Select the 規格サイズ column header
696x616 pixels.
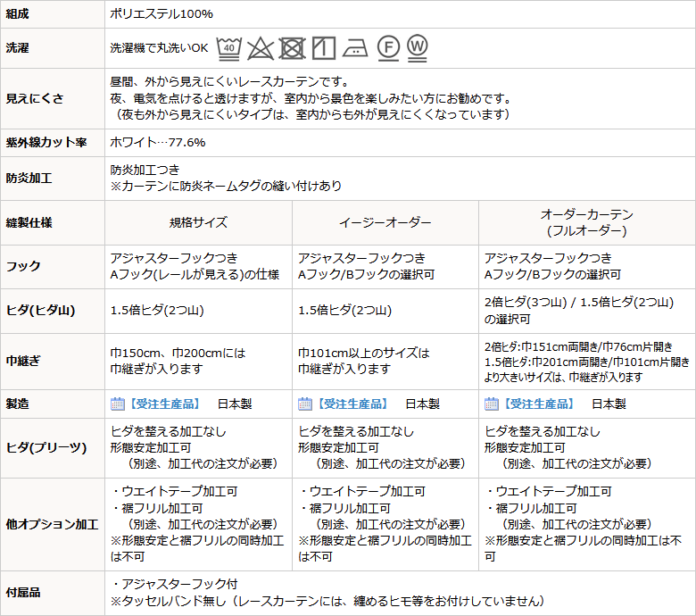point(198,222)
